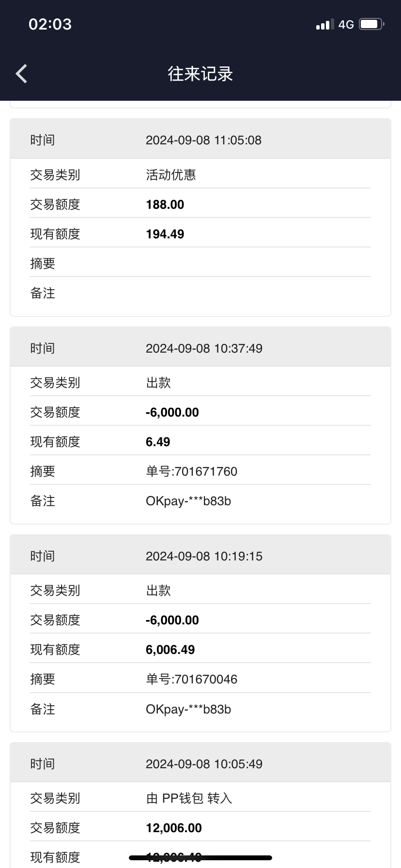Tap order number 单号:701670046

click(191, 679)
